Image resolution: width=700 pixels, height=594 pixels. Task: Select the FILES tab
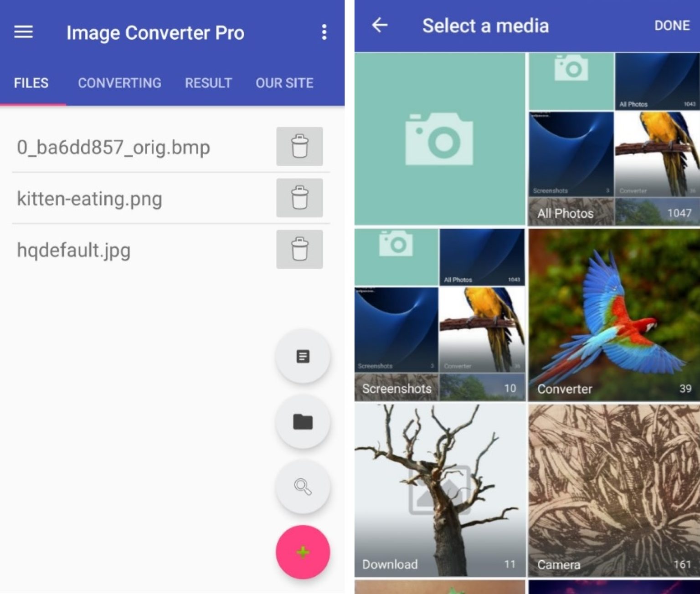click(31, 83)
